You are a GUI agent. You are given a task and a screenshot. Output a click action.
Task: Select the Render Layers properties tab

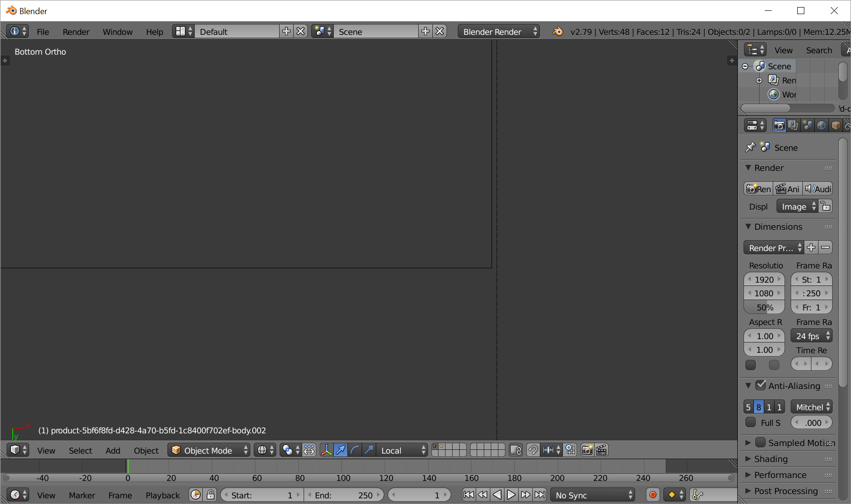[793, 125]
